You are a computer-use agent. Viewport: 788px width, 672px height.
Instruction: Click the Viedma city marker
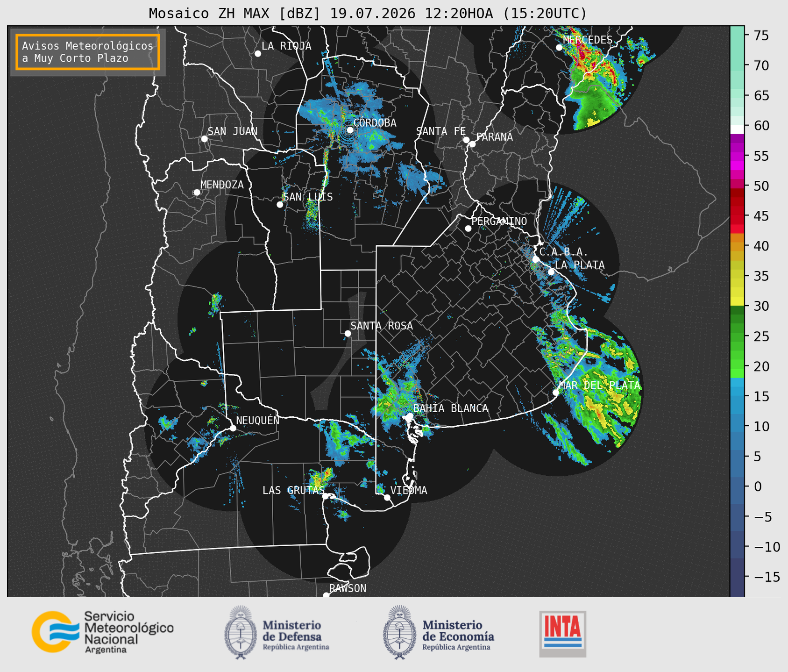pyautogui.click(x=387, y=497)
